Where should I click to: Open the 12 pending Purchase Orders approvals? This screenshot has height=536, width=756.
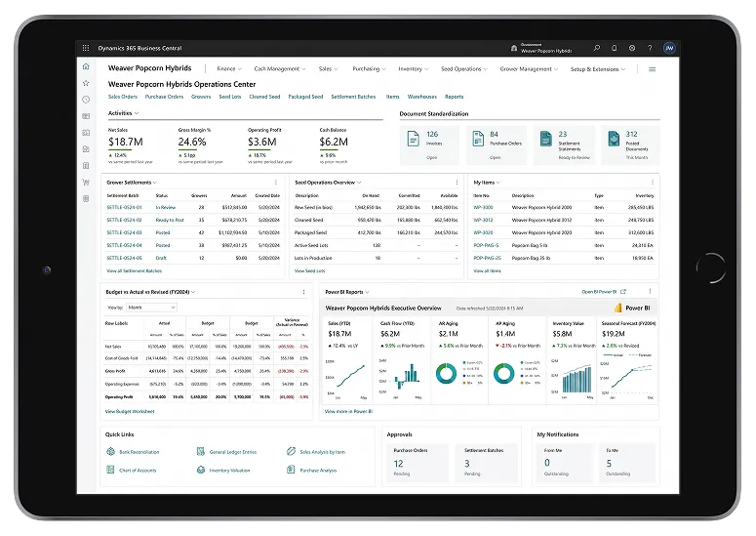[x=418, y=463]
